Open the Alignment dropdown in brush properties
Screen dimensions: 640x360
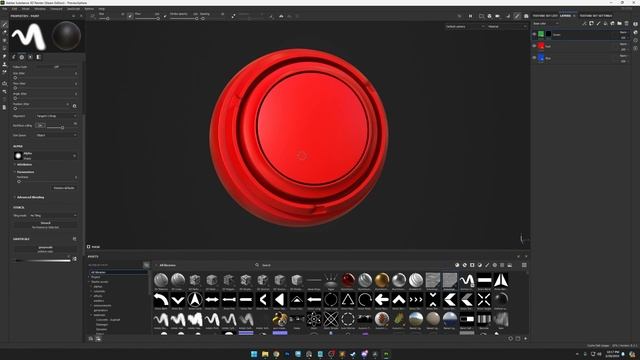(x=56, y=116)
